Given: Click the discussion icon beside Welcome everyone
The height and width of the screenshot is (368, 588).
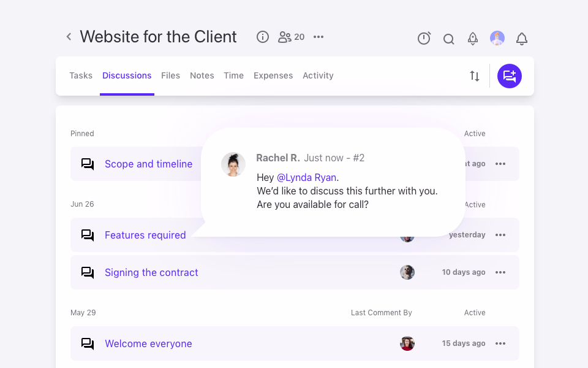Looking at the screenshot, I should (x=88, y=343).
